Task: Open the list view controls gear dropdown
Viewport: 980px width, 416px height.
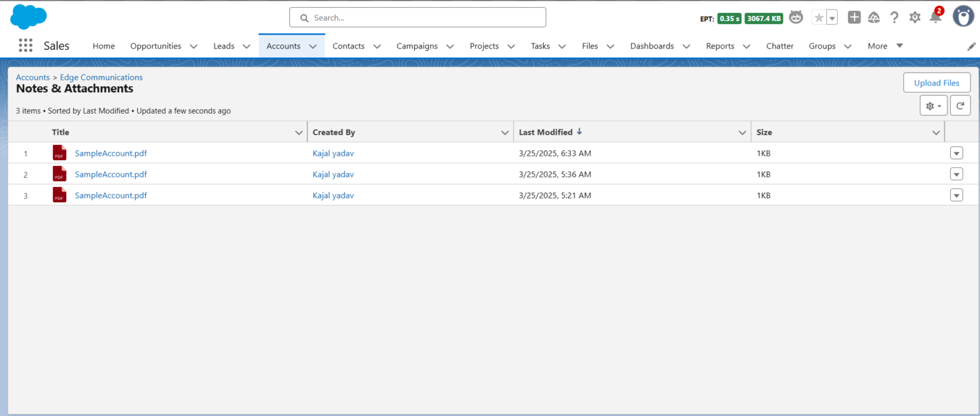Action: tap(933, 105)
